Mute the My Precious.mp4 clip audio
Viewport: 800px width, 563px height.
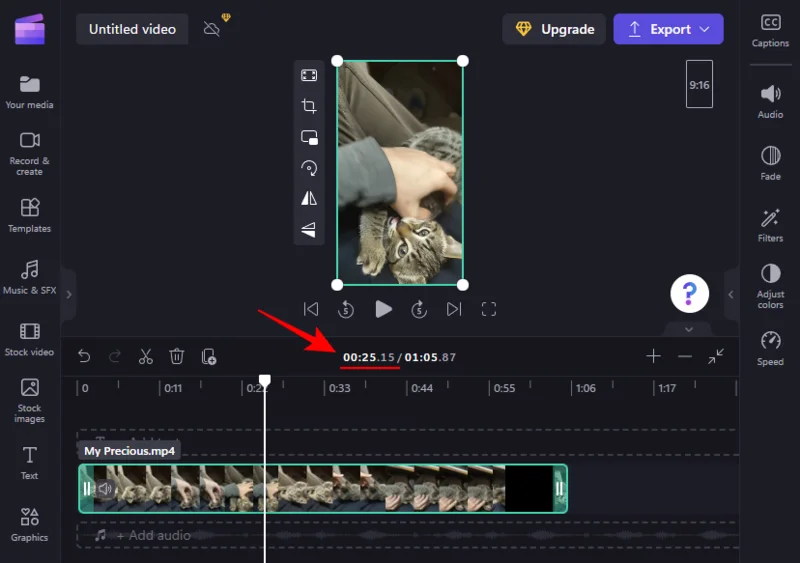105,489
